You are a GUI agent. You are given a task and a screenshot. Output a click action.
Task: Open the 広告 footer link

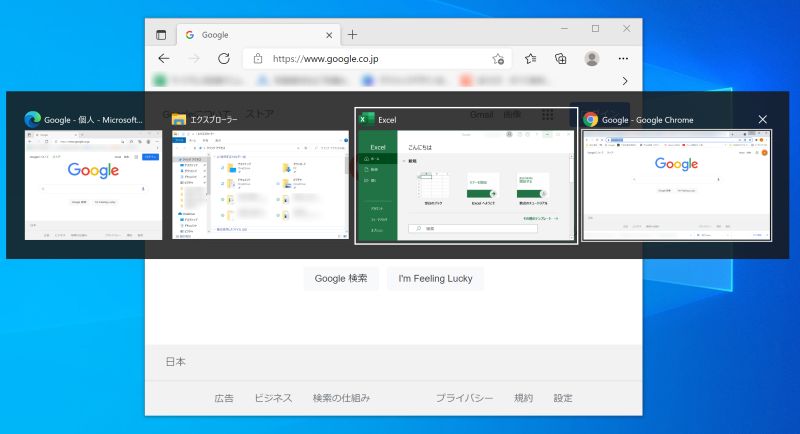(224, 398)
